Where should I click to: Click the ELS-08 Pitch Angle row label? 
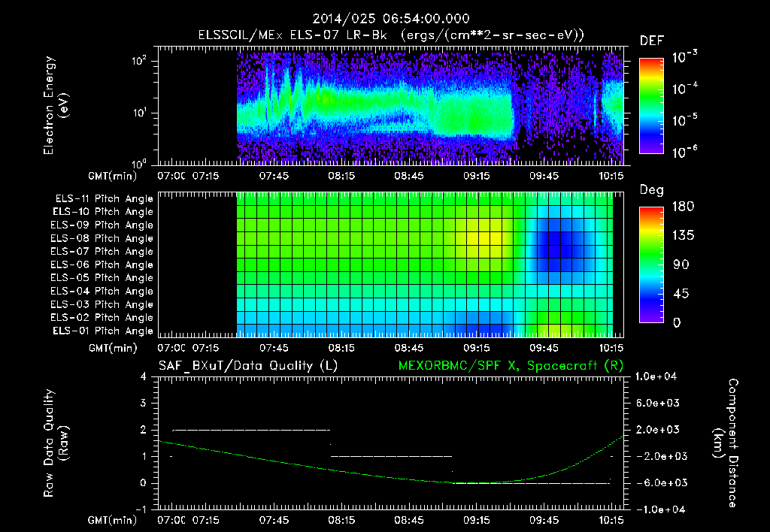[102, 238]
